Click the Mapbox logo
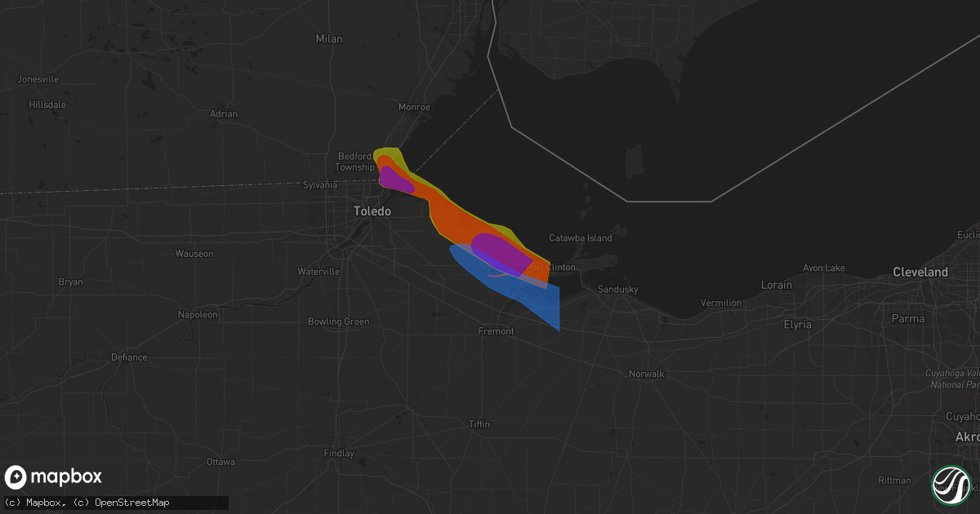This screenshot has height=514, width=980. point(53,477)
